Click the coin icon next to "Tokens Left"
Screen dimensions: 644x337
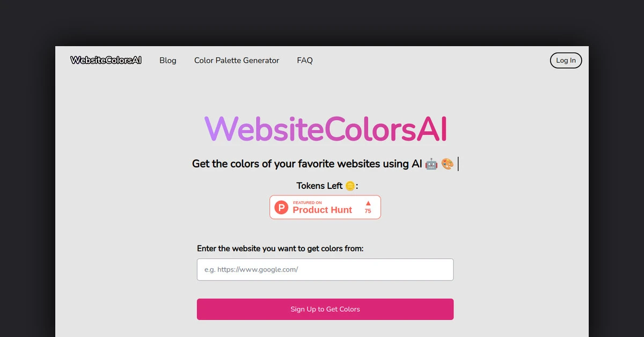[x=350, y=186]
